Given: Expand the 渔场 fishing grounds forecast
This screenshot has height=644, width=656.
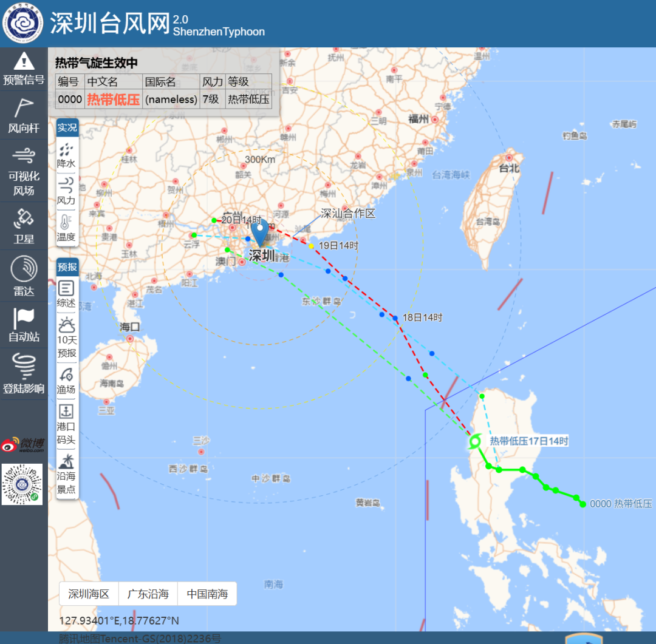Looking at the screenshot, I should pyautogui.click(x=67, y=381).
